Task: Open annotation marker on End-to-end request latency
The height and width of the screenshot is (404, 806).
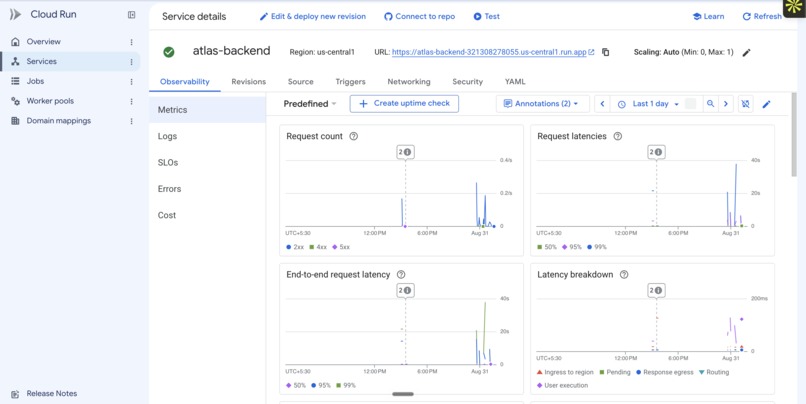Action: pyautogui.click(x=405, y=290)
